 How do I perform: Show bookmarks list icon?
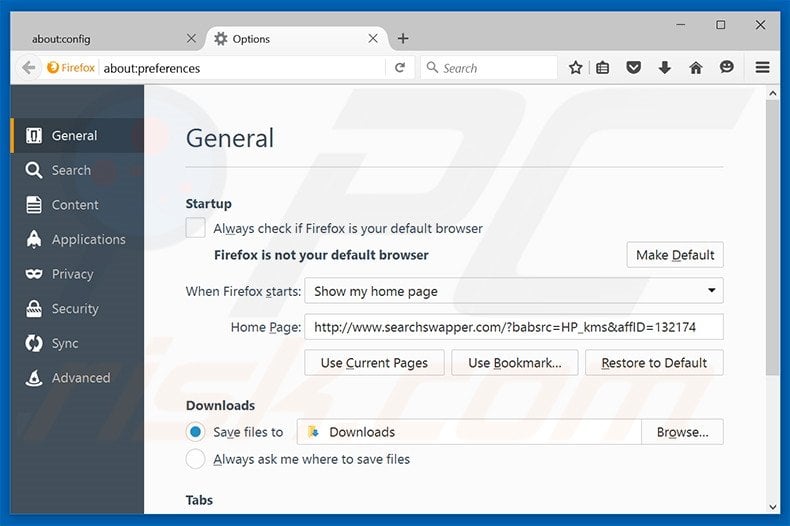(603, 68)
